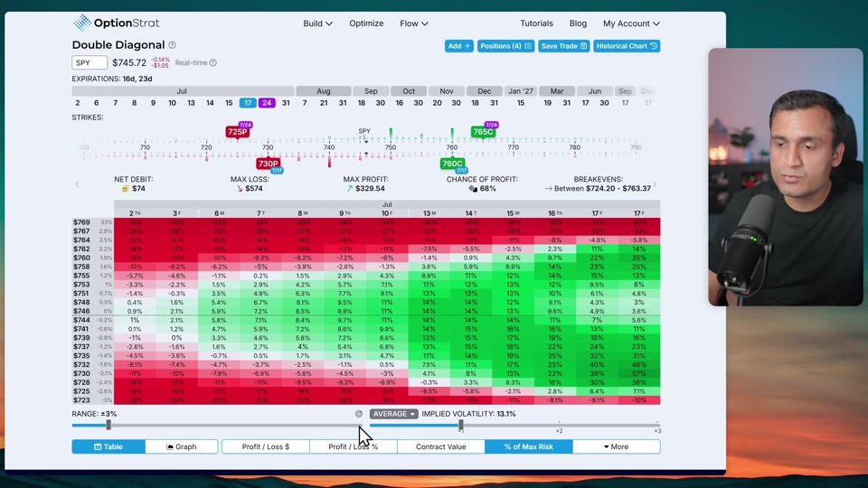Switch to Graph view
This screenshot has width=868, height=488.
182,446
